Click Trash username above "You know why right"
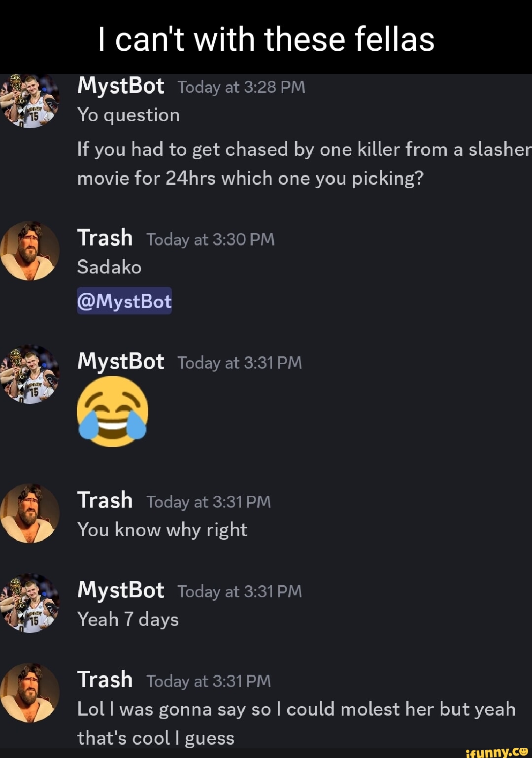 pyautogui.click(x=105, y=500)
